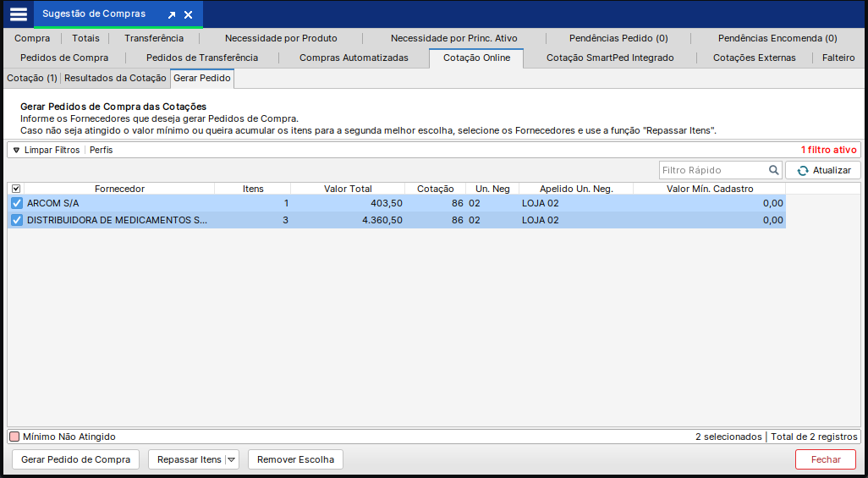Viewport: 868px width, 478px height.
Task: Switch to Resultados da Cotação tab
Action: (115, 78)
